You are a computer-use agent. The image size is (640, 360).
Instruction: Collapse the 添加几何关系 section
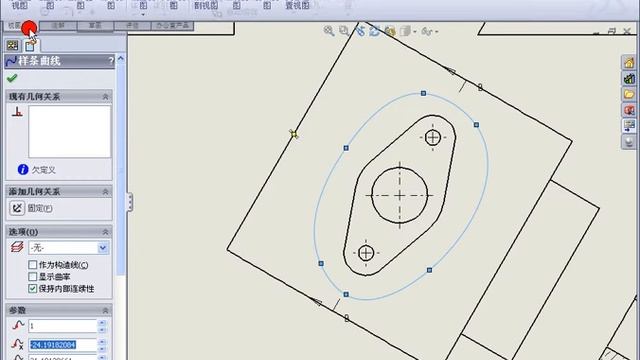tap(105, 191)
